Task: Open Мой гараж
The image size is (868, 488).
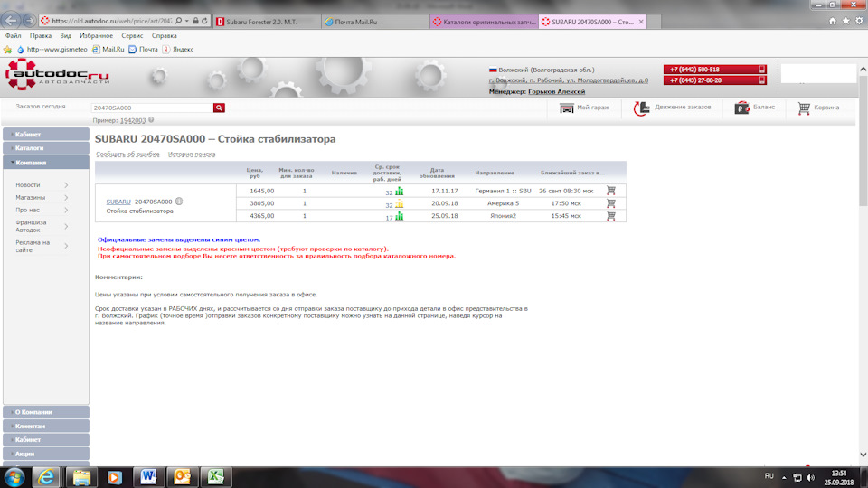Action: pyautogui.click(x=584, y=108)
